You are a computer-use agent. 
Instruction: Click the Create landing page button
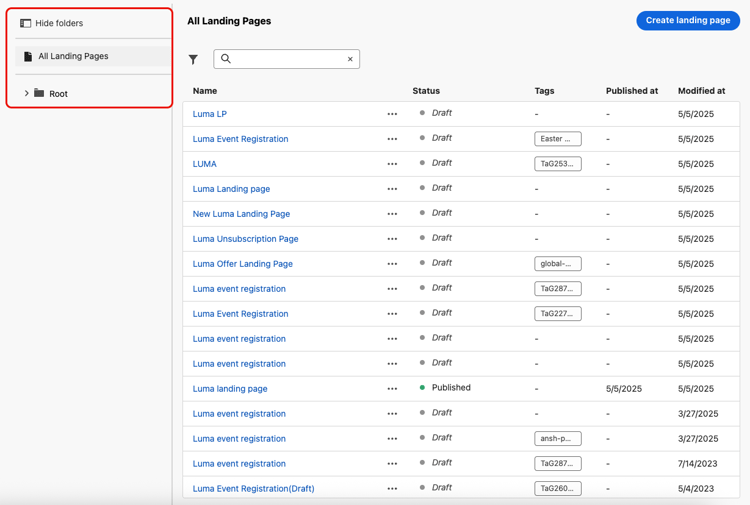pyautogui.click(x=688, y=20)
